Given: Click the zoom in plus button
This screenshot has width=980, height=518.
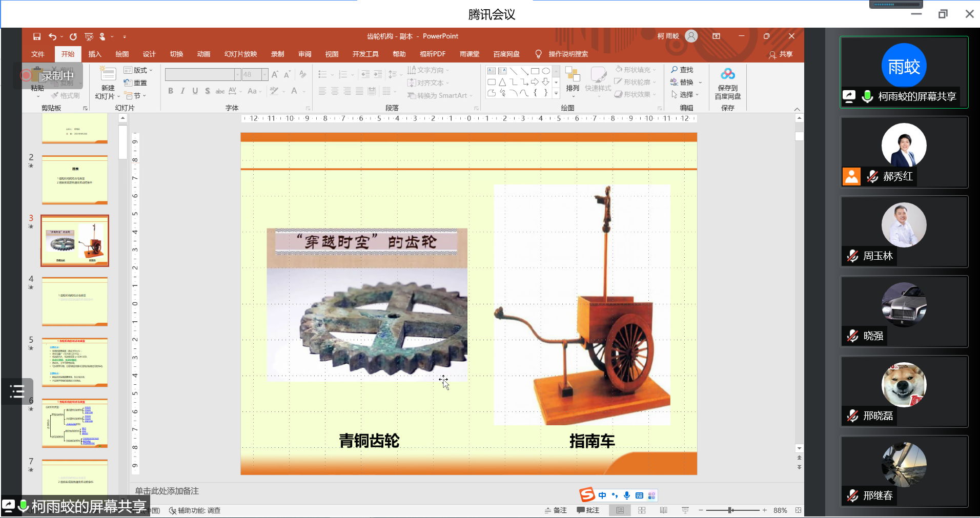Looking at the screenshot, I should [x=764, y=510].
